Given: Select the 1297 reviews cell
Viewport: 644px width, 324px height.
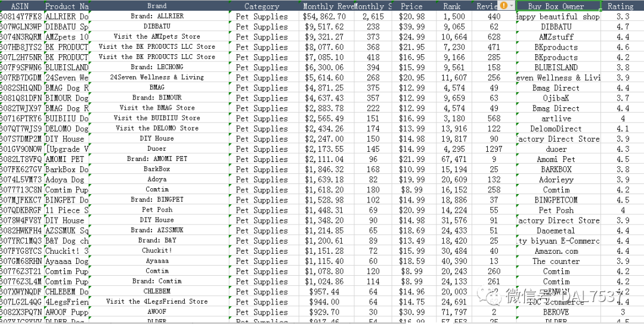Looking at the screenshot, I should [x=494, y=149].
